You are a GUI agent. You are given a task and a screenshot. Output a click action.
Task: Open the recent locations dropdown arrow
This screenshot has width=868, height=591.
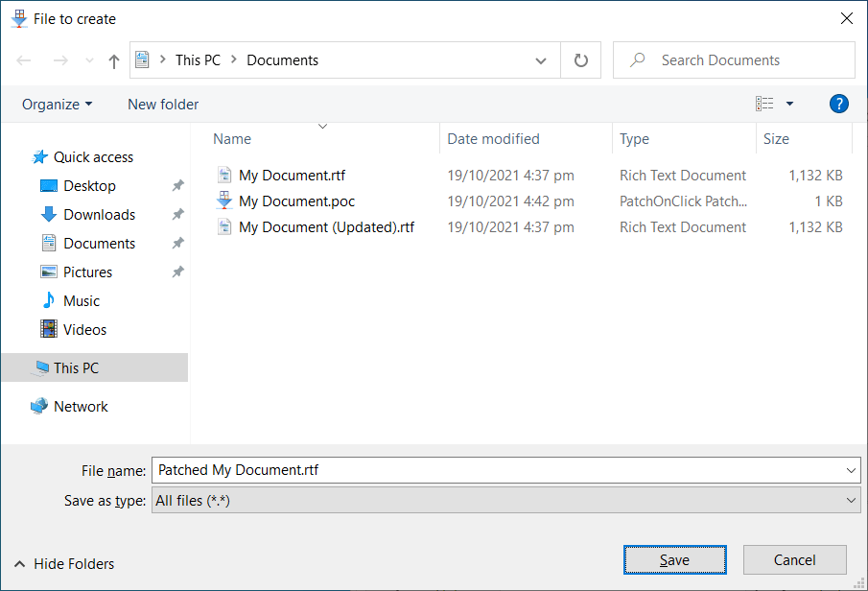(x=89, y=60)
